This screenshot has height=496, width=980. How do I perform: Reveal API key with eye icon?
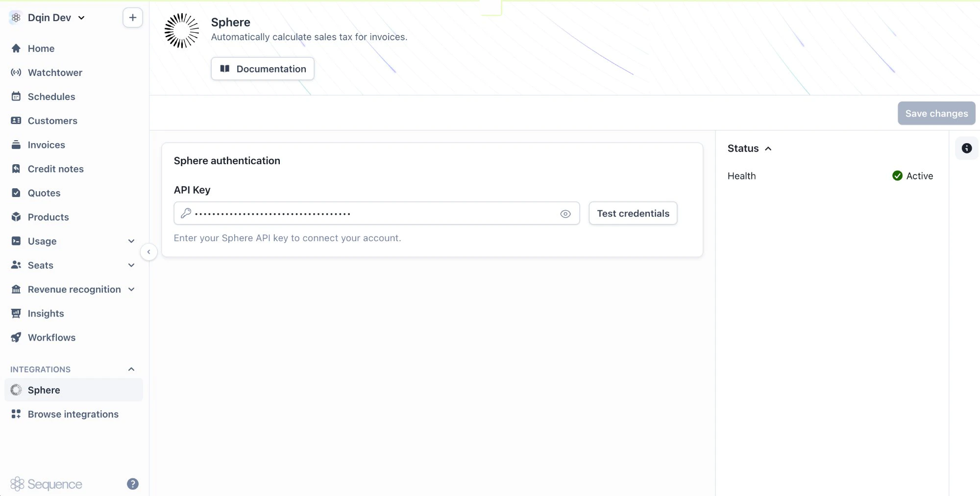pos(565,214)
